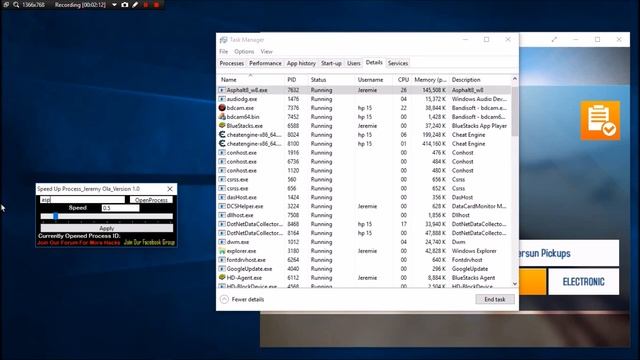Sort by the Name column header

[251, 80]
